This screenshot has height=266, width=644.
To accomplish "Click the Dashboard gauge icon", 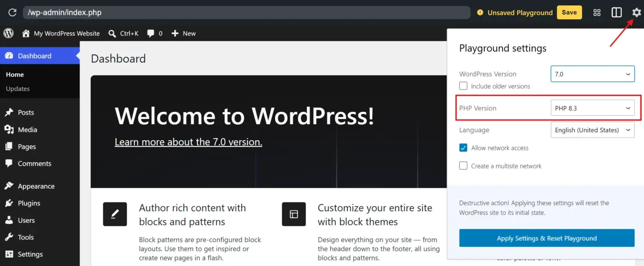I will point(9,56).
